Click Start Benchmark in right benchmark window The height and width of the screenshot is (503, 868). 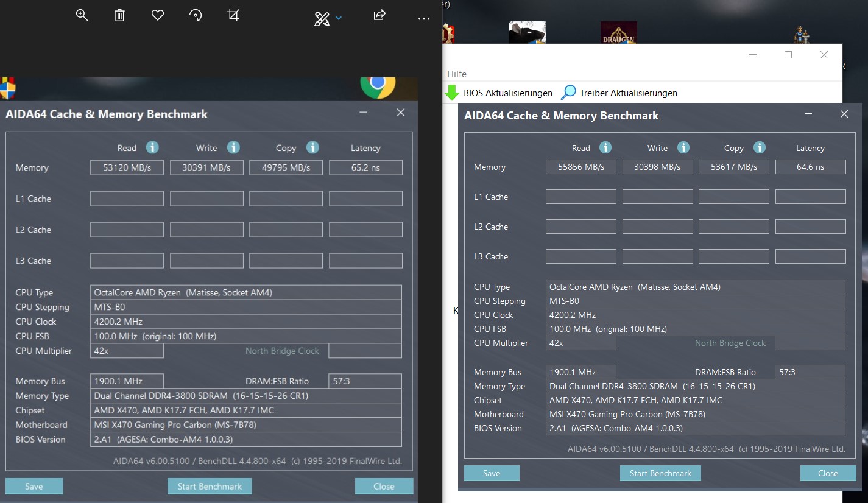(660, 473)
